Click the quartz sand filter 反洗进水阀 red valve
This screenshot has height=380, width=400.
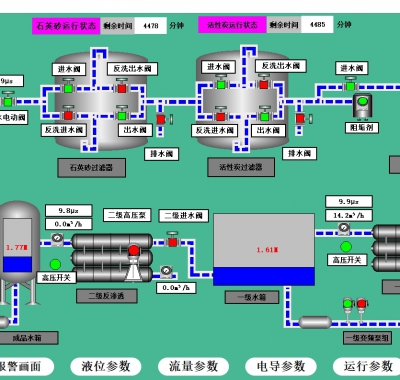[68, 114]
